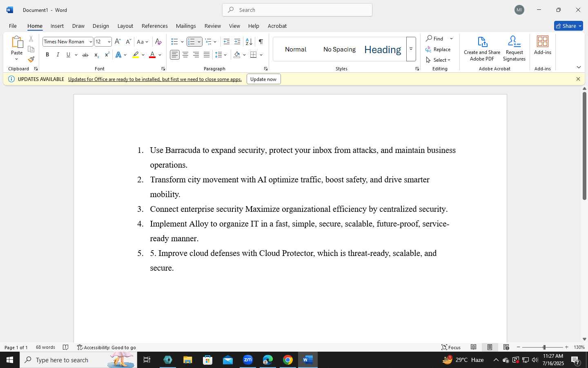Toggle Strikethrough formatting
The width and height of the screenshot is (588, 368).
pos(85,55)
